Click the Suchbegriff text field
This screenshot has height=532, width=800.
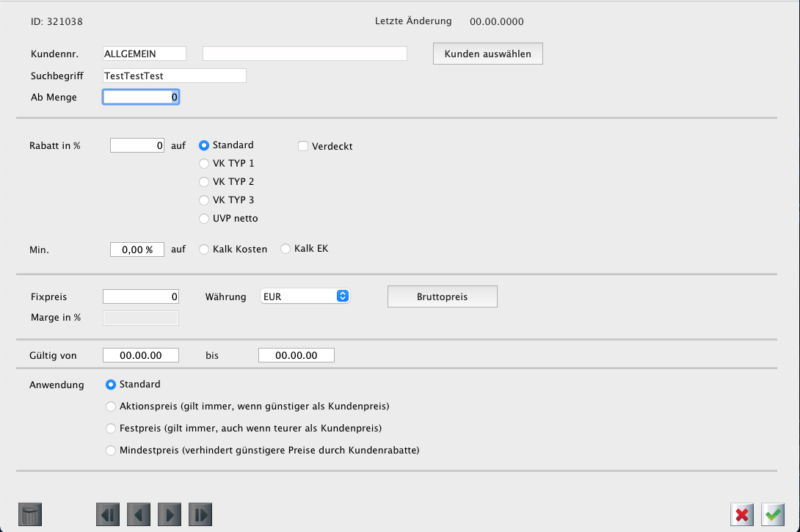(x=174, y=76)
